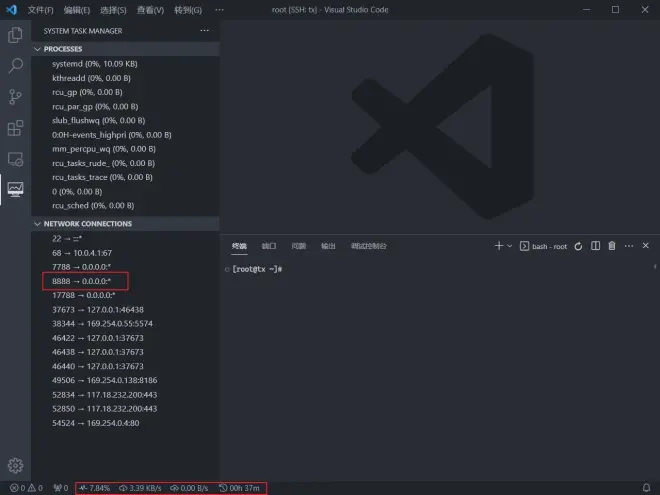The image size is (660, 495).
Task: Click the SYSTEM TASK MANAGER panel title
Action: point(83,31)
